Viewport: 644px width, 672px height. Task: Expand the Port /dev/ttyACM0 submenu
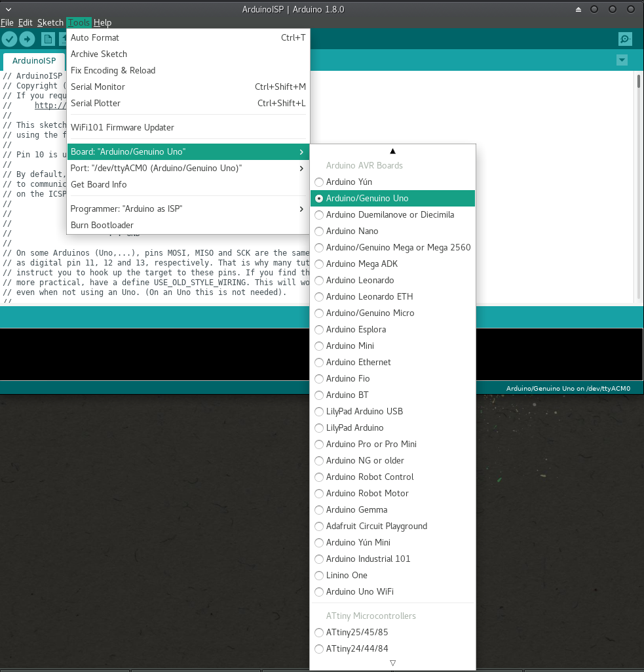tap(188, 168)
